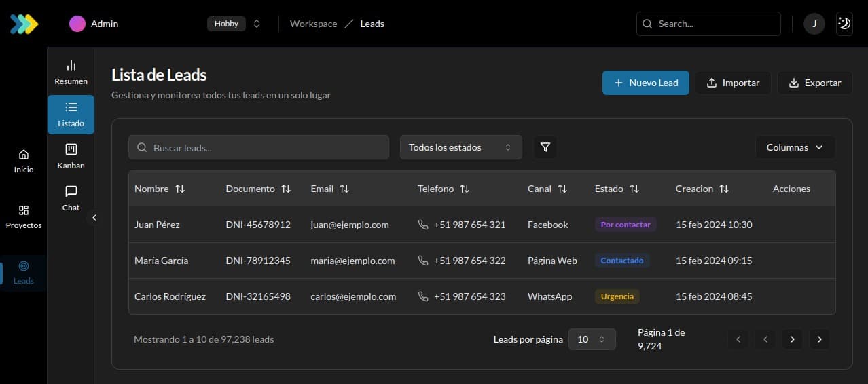Click the Buscar leads search field
This screenshot has width=868, height=384.
(x=258, y=147)
